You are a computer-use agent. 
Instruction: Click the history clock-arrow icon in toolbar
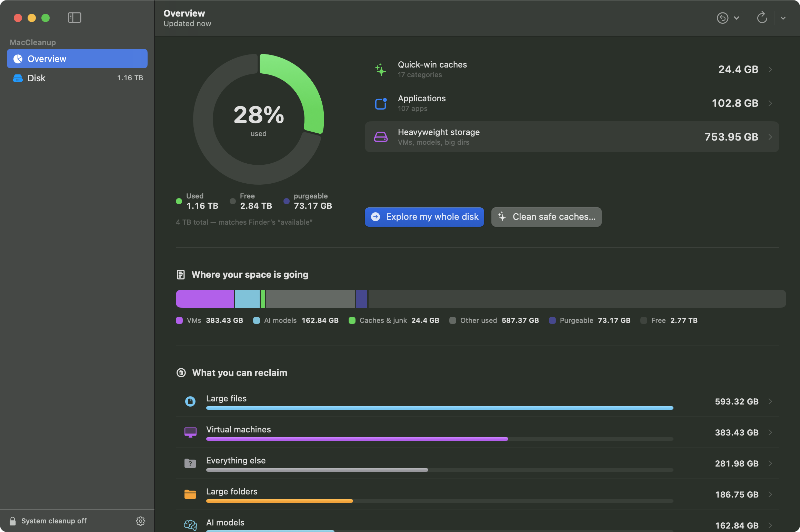(x=722, y=18)
